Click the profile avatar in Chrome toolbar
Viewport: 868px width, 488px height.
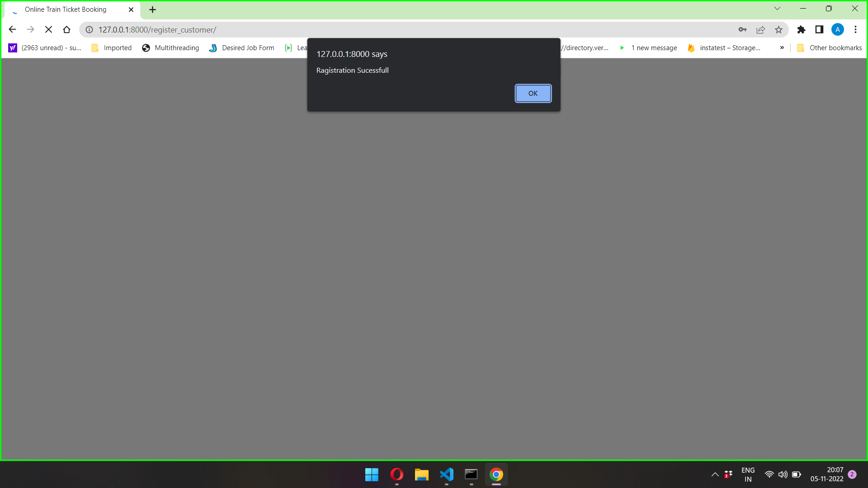[838, 29]
